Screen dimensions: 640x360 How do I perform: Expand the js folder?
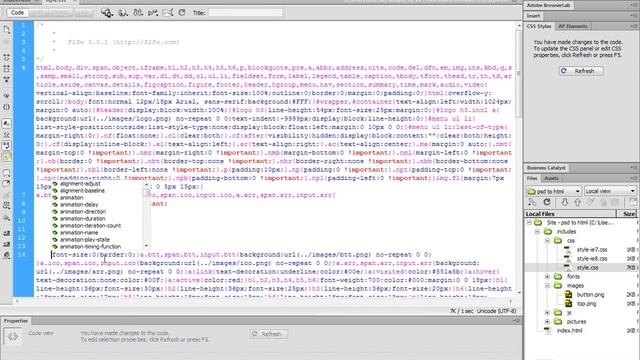(547, 313)
